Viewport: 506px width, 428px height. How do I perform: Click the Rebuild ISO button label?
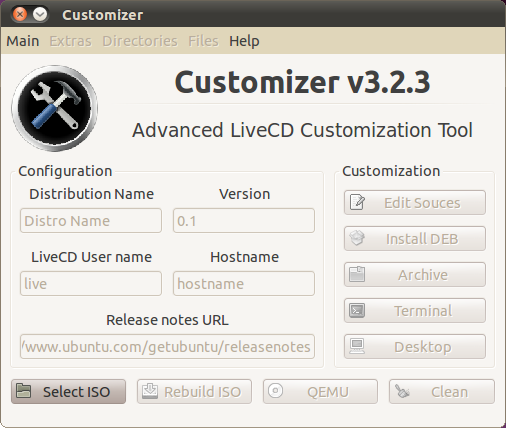[x=202, y=392]
